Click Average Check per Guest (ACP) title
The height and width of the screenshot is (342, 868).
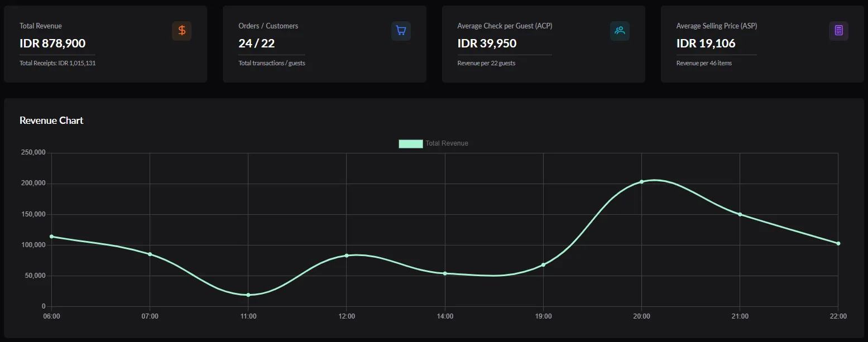(505, 26)
